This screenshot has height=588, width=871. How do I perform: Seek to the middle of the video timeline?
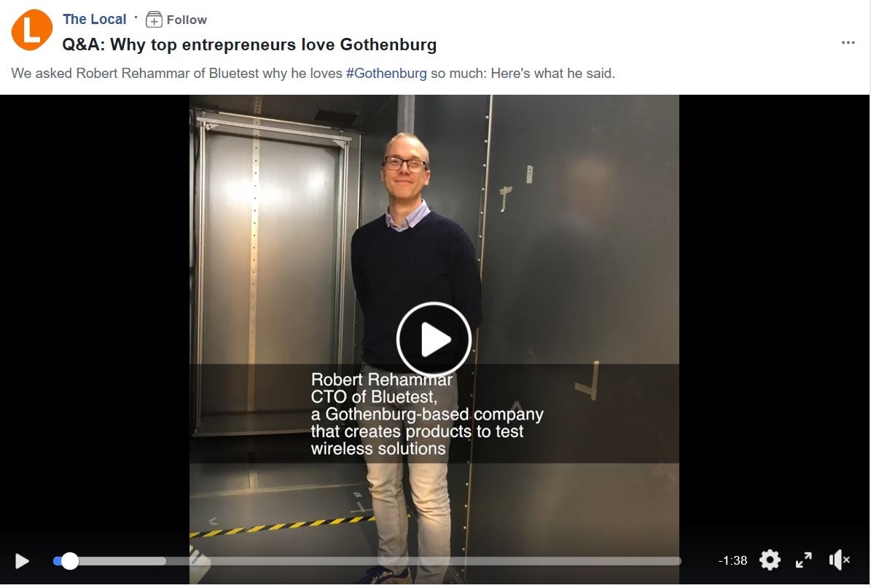(x=367, y=561)
